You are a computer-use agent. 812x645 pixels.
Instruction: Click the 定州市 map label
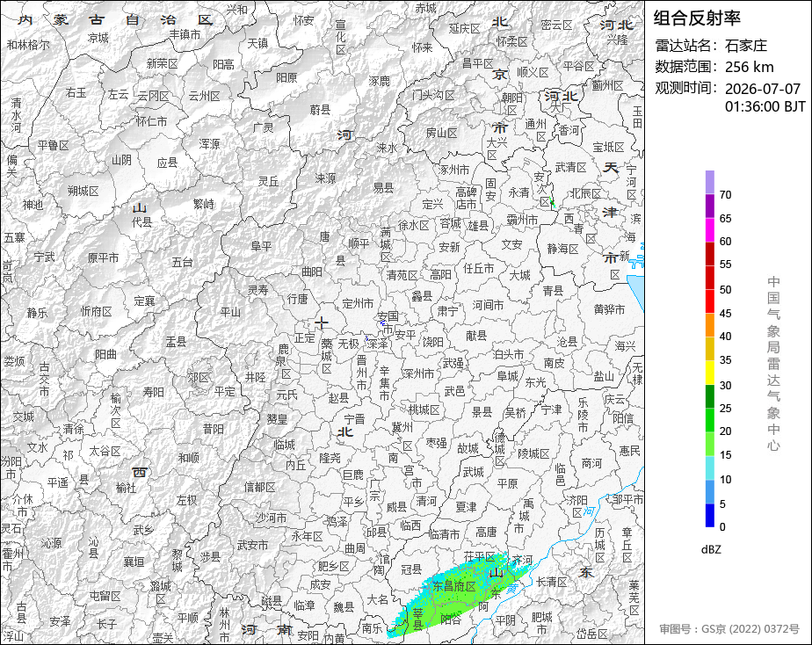[358, 303]
